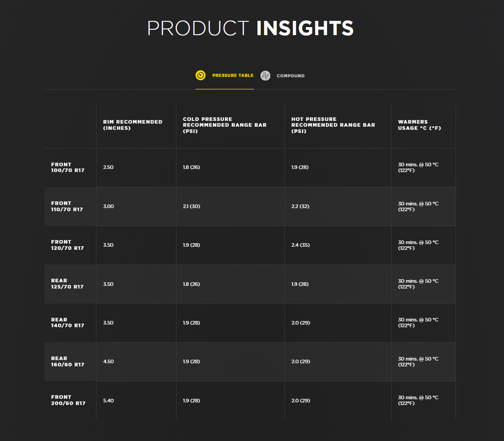Click the yellow pressure gauge icon
The image size is (504, 441).
pos(200,75)
